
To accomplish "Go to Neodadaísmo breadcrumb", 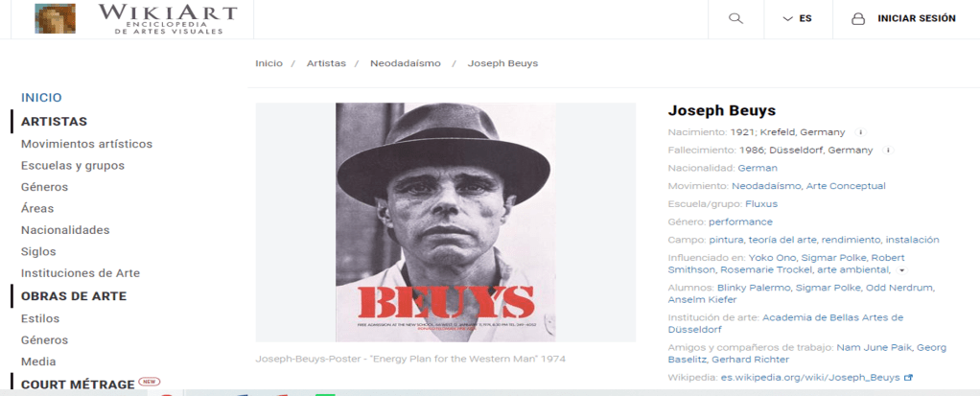I will pyautogui.click(x=405, y=63).
